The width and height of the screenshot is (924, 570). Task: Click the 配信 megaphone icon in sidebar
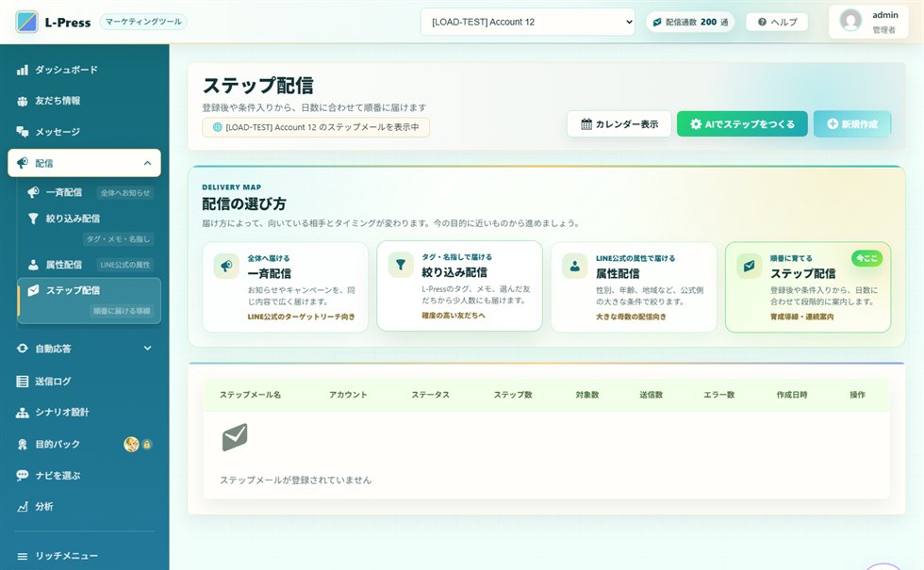coord(23,163)
